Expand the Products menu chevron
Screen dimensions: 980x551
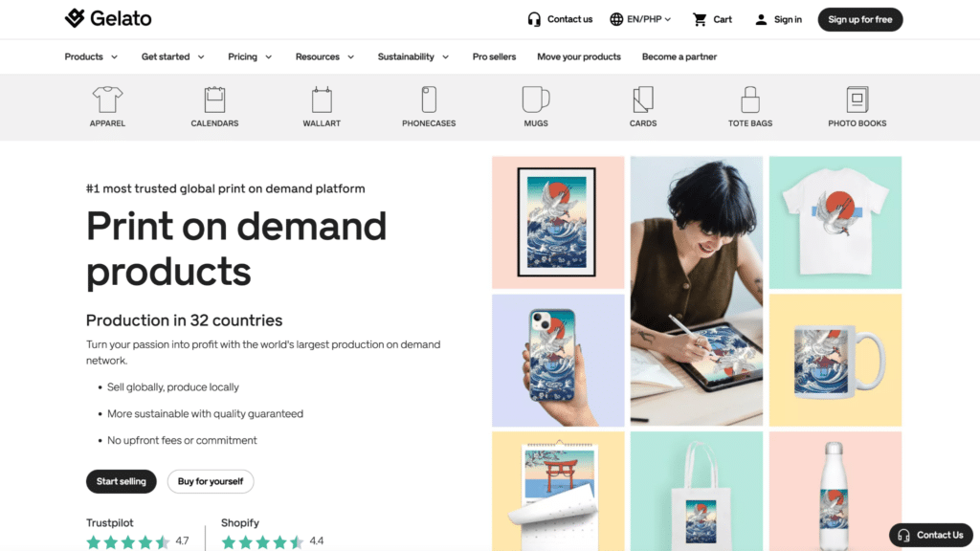pyautogui.click(x=115, y=56)
